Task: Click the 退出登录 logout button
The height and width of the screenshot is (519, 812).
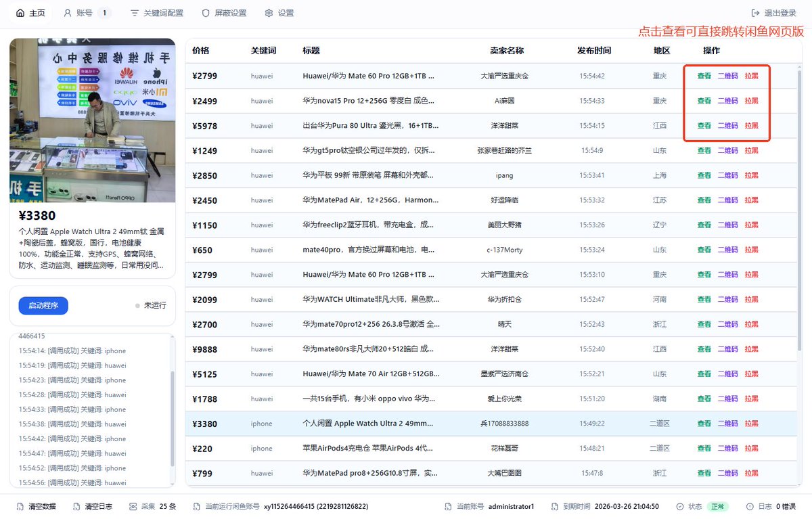Action: 773,13
